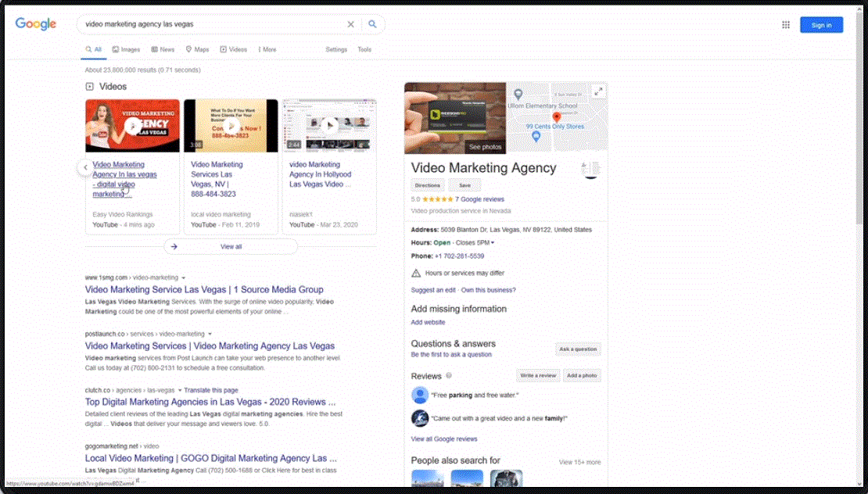
Task: Click Be the first to ask a question
Action: pyautogui.click(x=451, y=355)
